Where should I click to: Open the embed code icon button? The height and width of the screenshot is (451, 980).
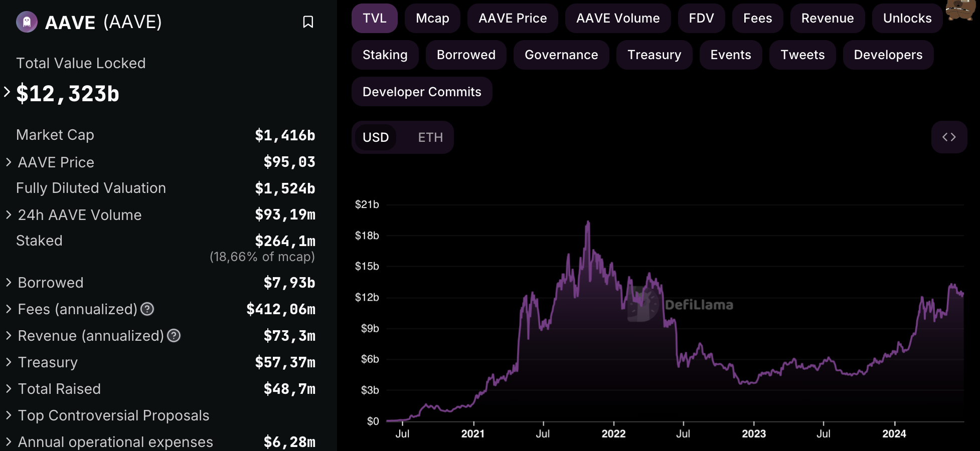[x=949, y=137]
